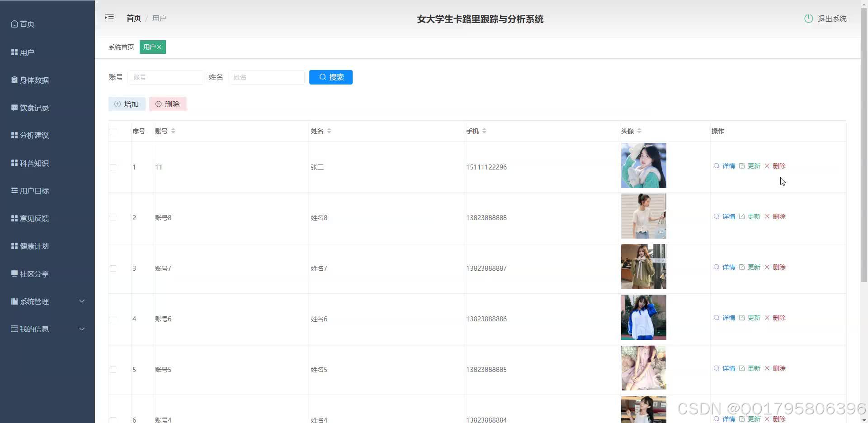The image size is (868, 423).
Task: Click edit icon of 更新 for 姓名6
Action: 742,318
